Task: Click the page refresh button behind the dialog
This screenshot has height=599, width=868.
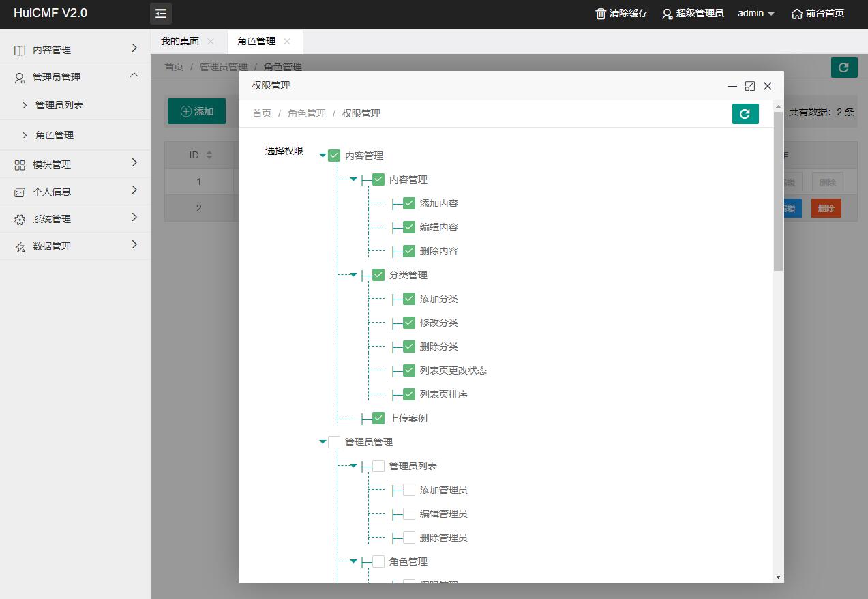Action: click(x=844, y=68)
